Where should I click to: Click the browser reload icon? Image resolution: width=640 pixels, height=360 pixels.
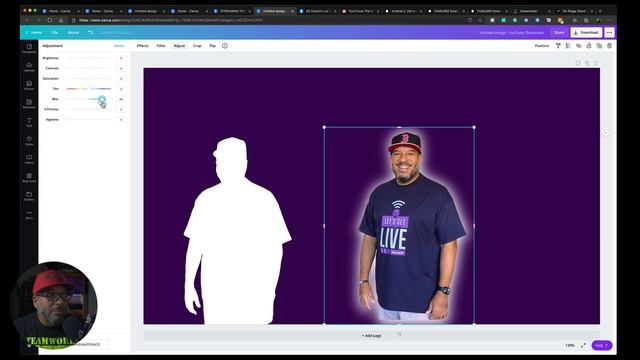[x=49, y=20]
